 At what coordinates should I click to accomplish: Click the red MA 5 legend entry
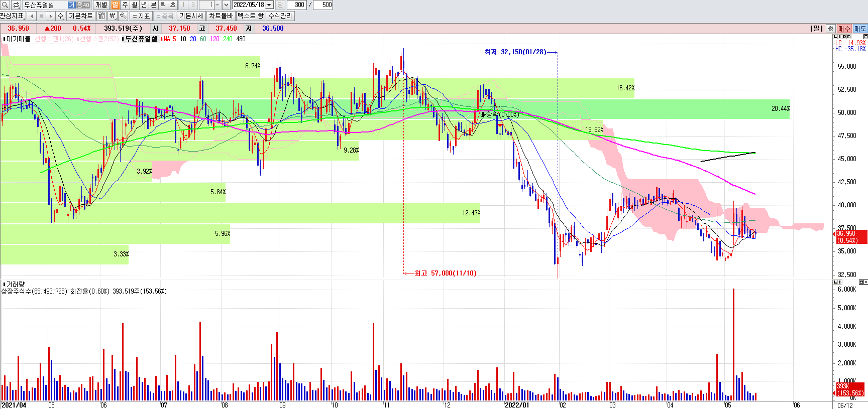pos(169,39)
